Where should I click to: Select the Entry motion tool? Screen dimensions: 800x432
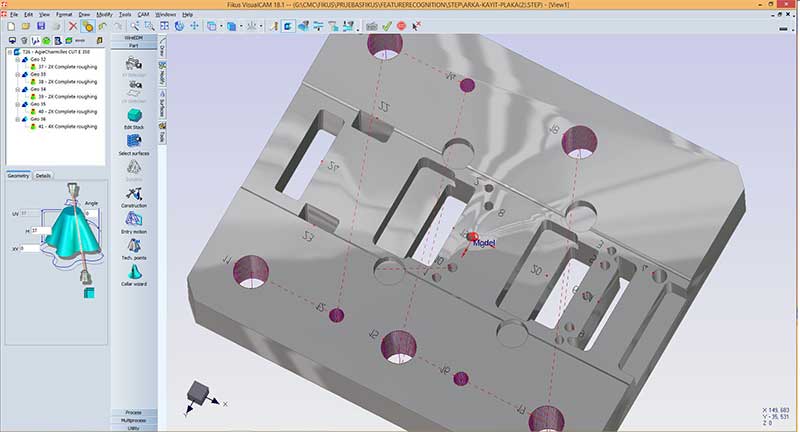133,221
